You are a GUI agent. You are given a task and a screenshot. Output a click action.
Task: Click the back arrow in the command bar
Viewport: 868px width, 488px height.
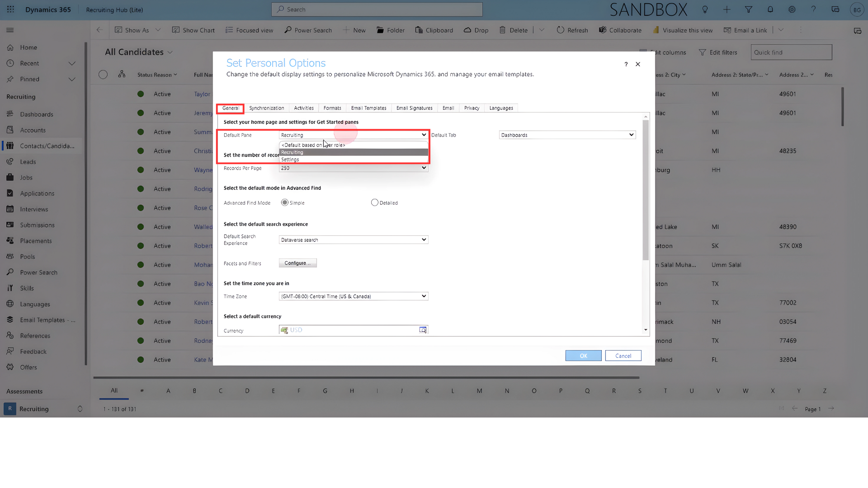99,30
